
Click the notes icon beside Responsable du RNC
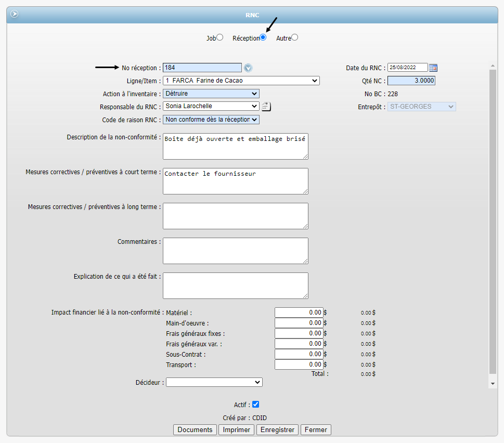(x=266, y=107)
